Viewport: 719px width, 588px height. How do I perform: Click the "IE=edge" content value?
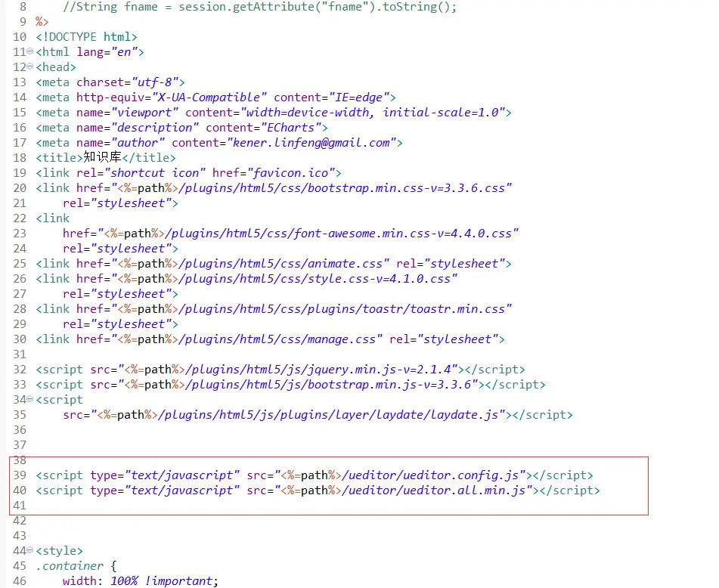(x=358, y=97)
